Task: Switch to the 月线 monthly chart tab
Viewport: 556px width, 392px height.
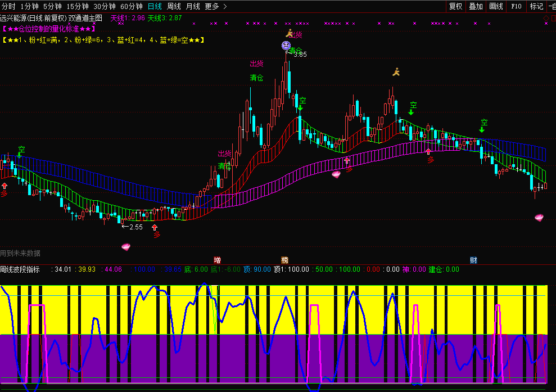Action: pos(193,6)
